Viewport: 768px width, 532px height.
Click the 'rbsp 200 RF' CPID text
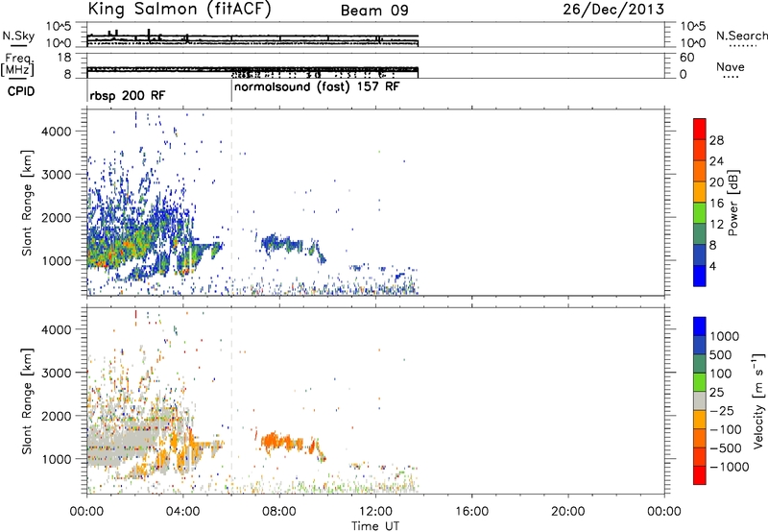128,95
